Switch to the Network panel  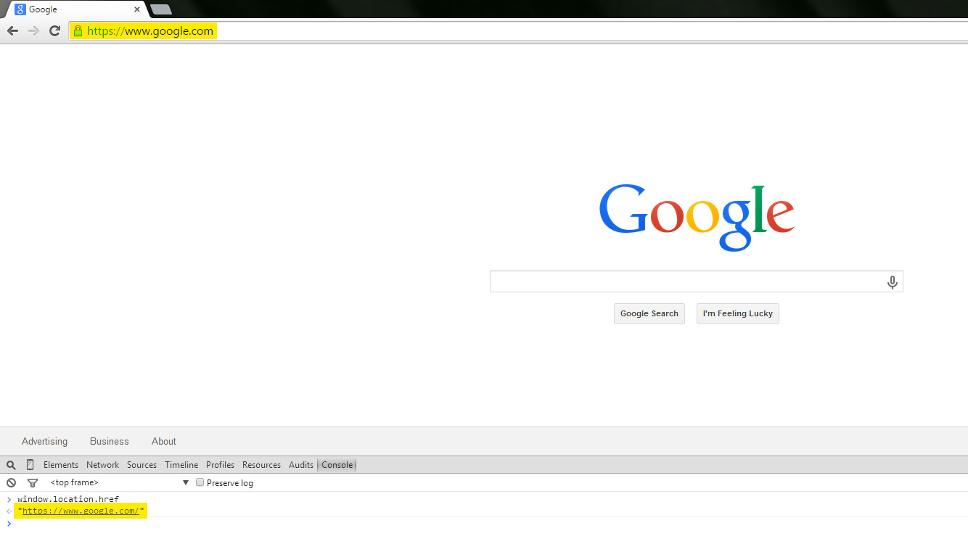tap(102, 465)
